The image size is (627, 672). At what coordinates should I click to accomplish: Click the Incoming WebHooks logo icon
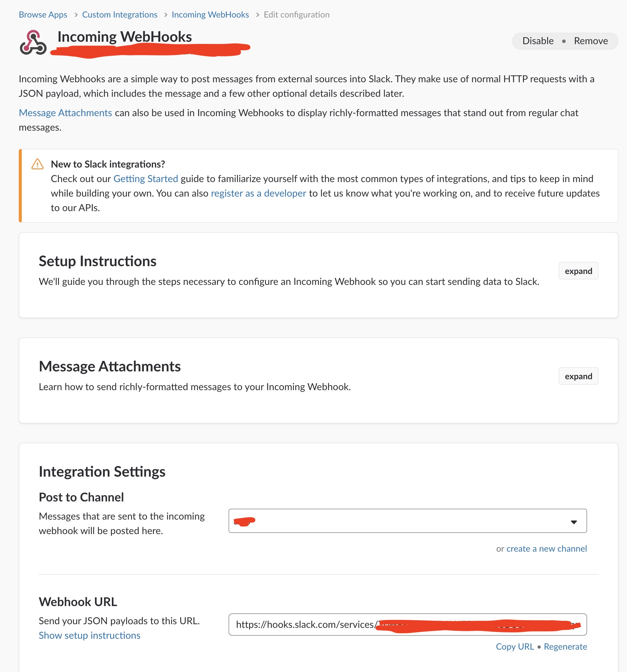[x=33, y=43]
